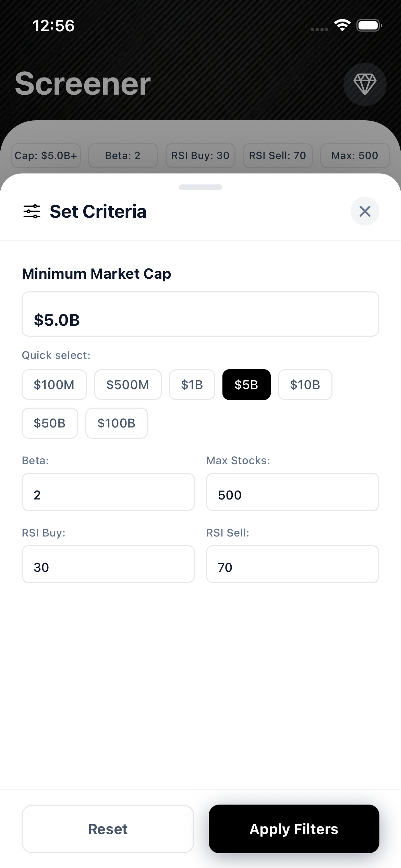Tap the RSI Sell: 70 filter chip
Image resolution: width=401 pixels, height=868 pixels.
tap(278, 156)
